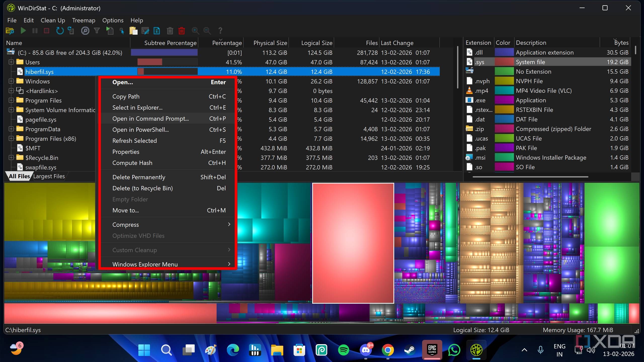Expand the Users folder tree node
The height and width of the screenshot is (362, 644).
point(11,62)
